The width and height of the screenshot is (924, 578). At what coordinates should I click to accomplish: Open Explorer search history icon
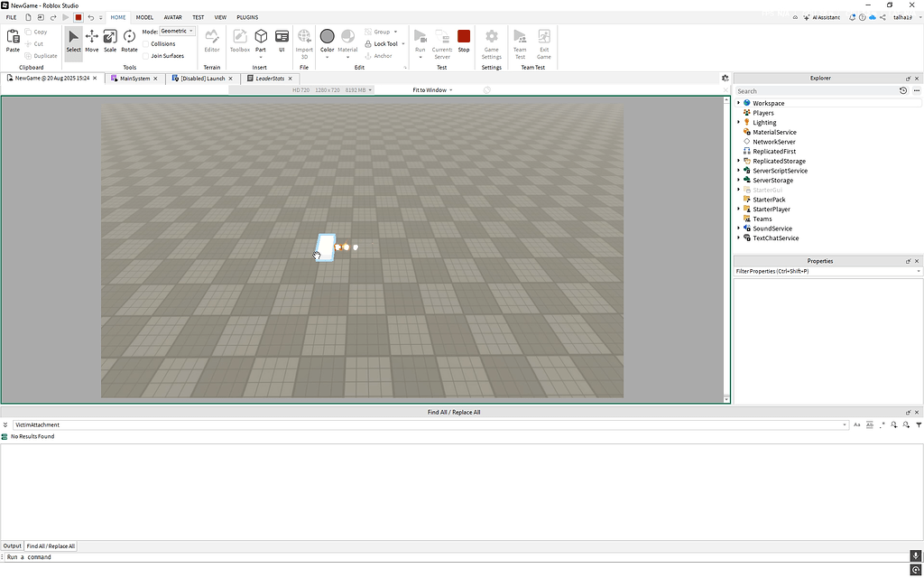[902, 91]
